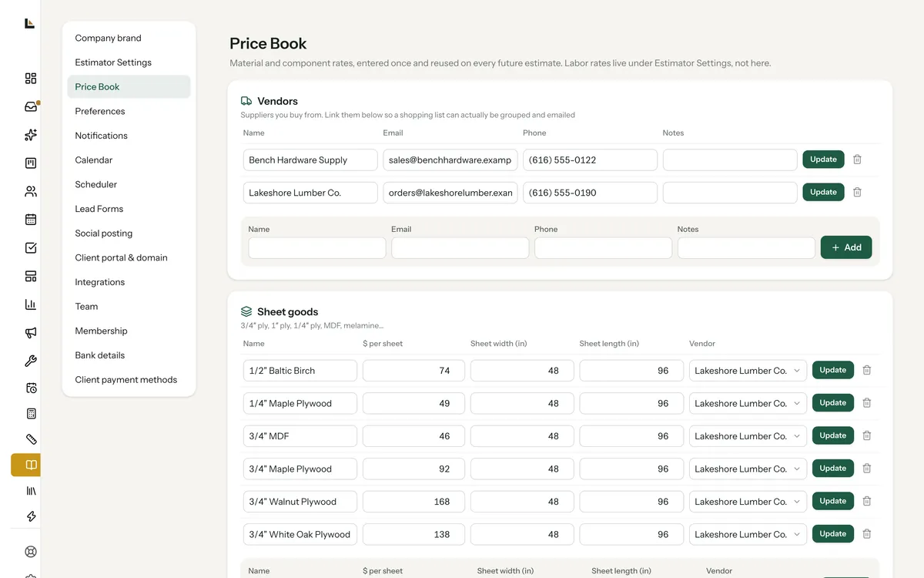This screenshot has height=578, width=924.
Task: Open the calendar-clock scheduling icon
Action: click(x=31, y=388)
